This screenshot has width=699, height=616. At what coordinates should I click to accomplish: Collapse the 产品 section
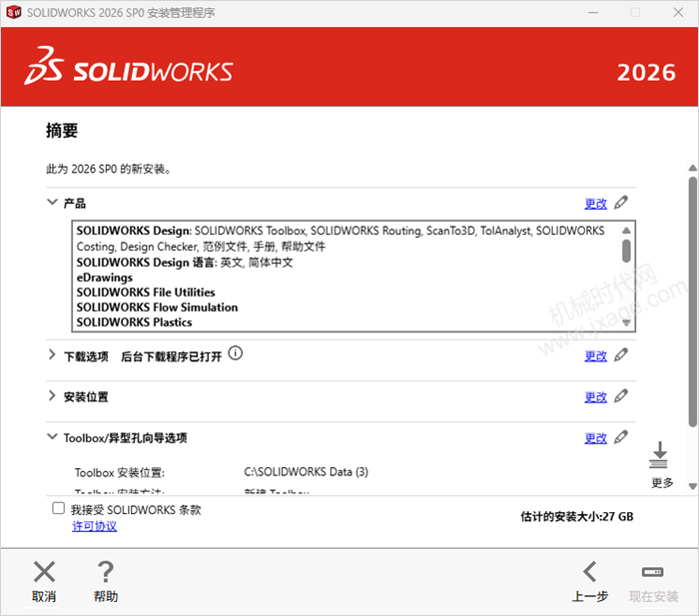pos(52,202)
